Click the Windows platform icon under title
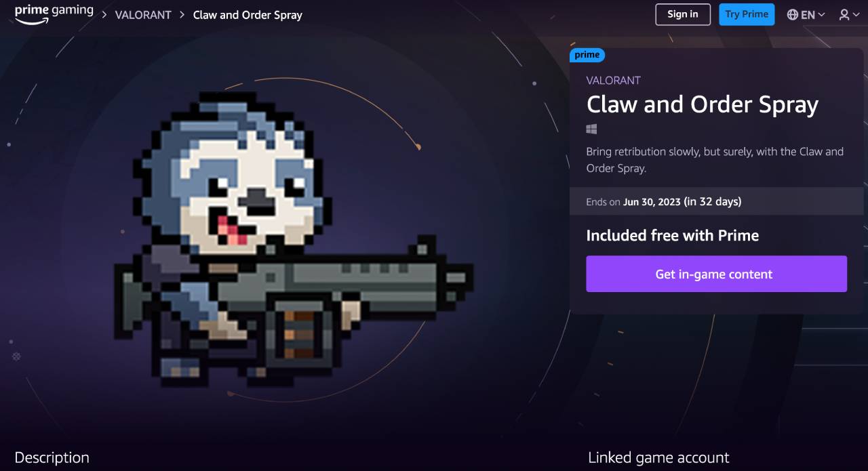 pos(591,129)
